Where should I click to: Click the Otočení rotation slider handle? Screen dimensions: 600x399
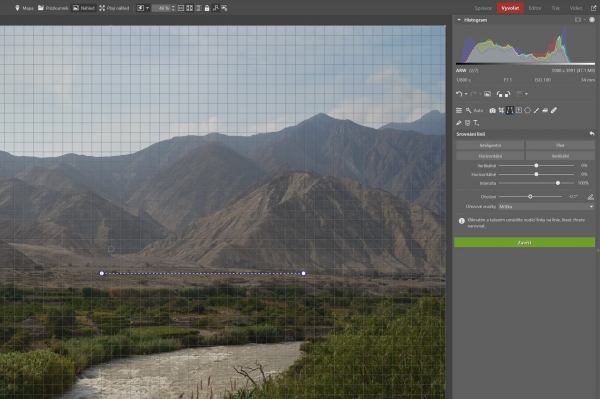click(530, 197)
